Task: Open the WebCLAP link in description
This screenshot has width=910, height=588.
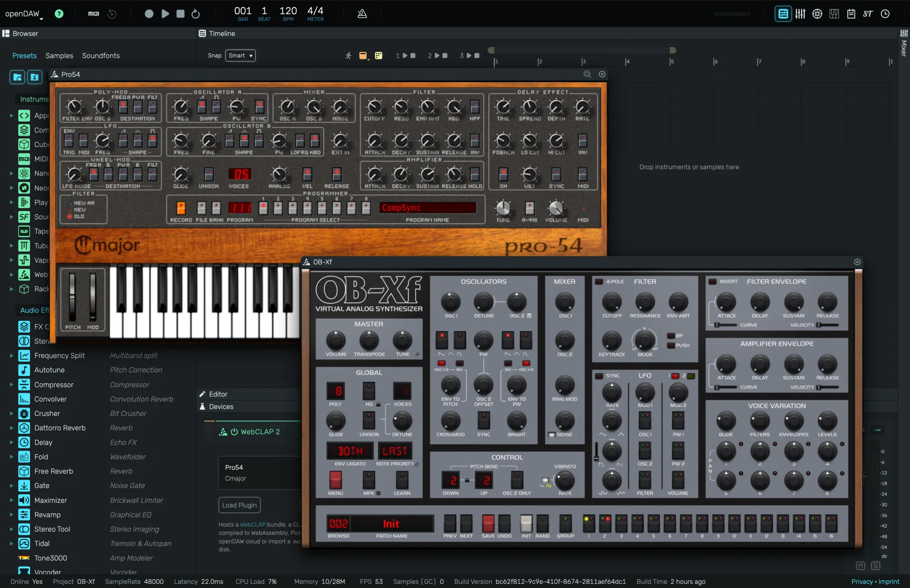Action: click(253, 525)
